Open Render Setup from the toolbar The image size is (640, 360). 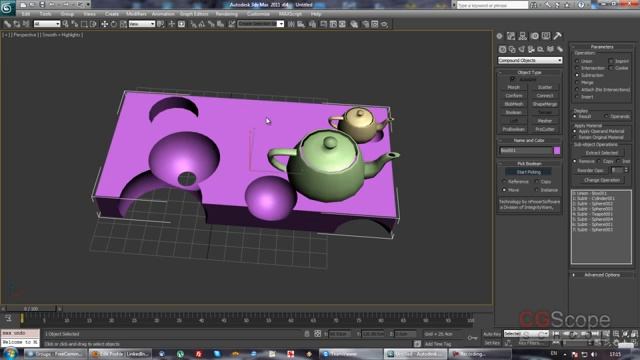tap(365, 24)
